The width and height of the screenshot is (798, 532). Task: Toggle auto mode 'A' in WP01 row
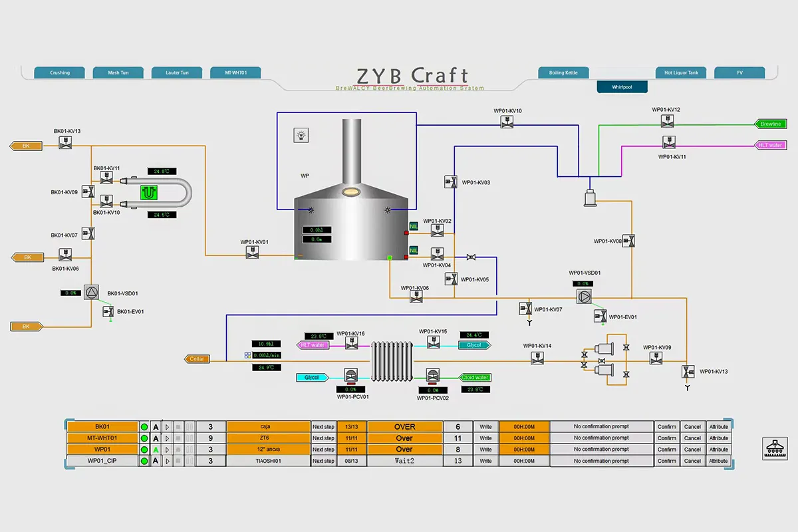point(156,450)
